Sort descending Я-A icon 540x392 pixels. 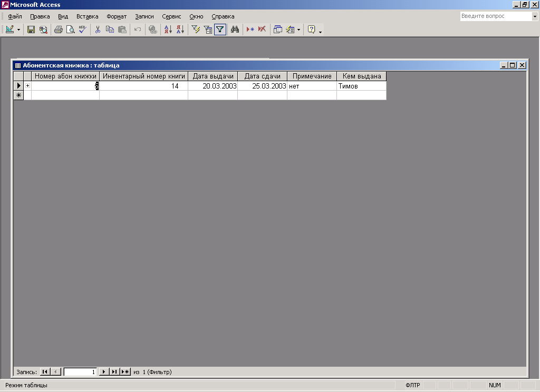tap(180, 30)
